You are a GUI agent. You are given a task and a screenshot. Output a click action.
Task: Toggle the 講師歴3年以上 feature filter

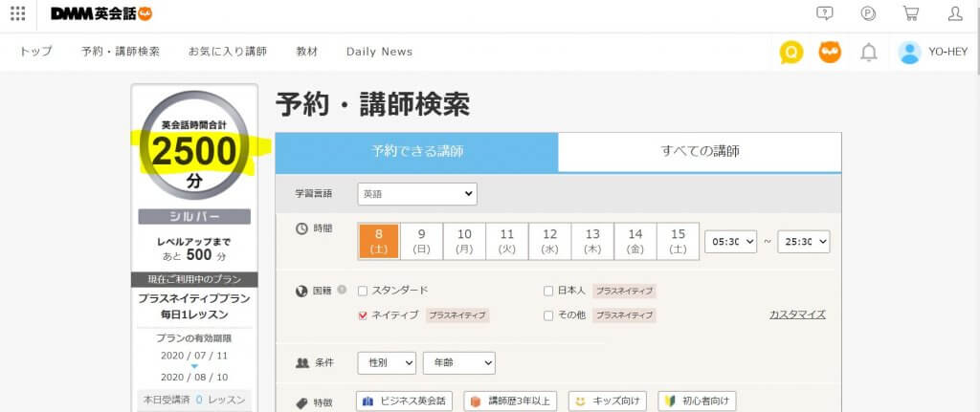pyautogui.click(x=511, y=401)
